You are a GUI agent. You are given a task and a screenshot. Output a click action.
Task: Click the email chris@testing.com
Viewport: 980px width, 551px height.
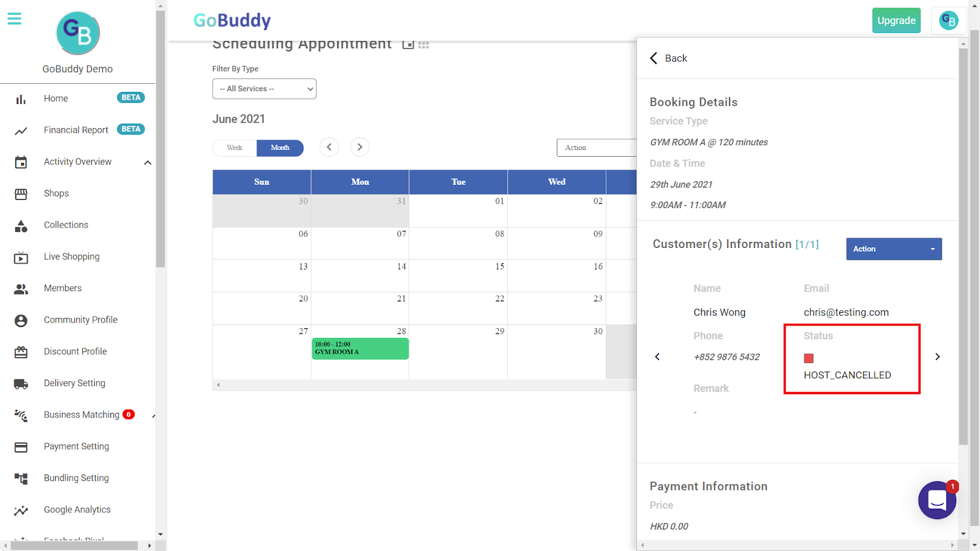click(x=846, y=312)
